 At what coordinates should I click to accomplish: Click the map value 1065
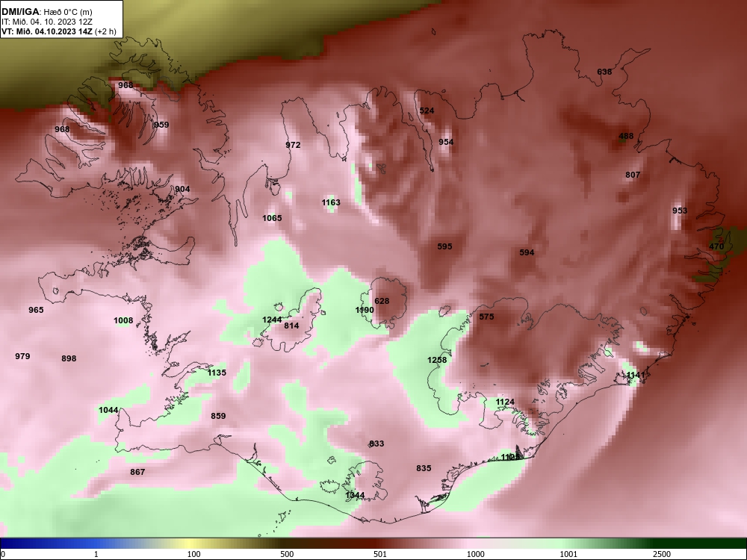tap(272, 218)
